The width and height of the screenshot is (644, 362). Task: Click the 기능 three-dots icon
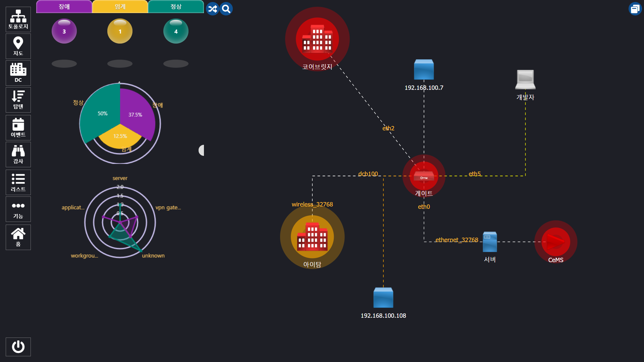(18, 209)
